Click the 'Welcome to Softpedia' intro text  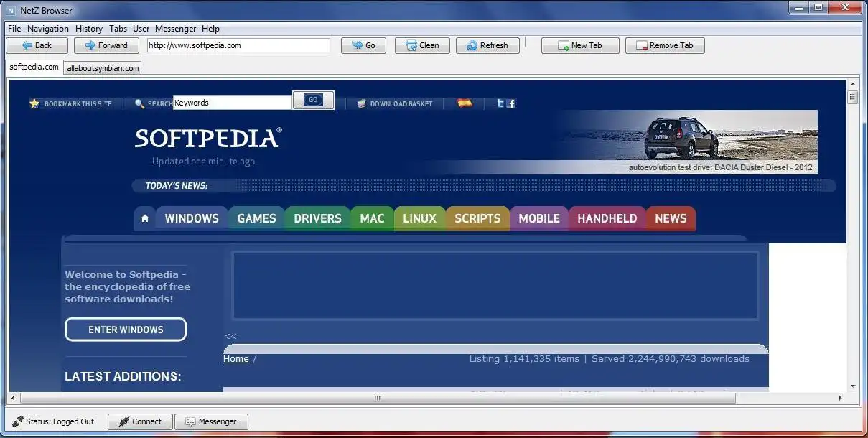pyautogui.click(x=128, y=286)
